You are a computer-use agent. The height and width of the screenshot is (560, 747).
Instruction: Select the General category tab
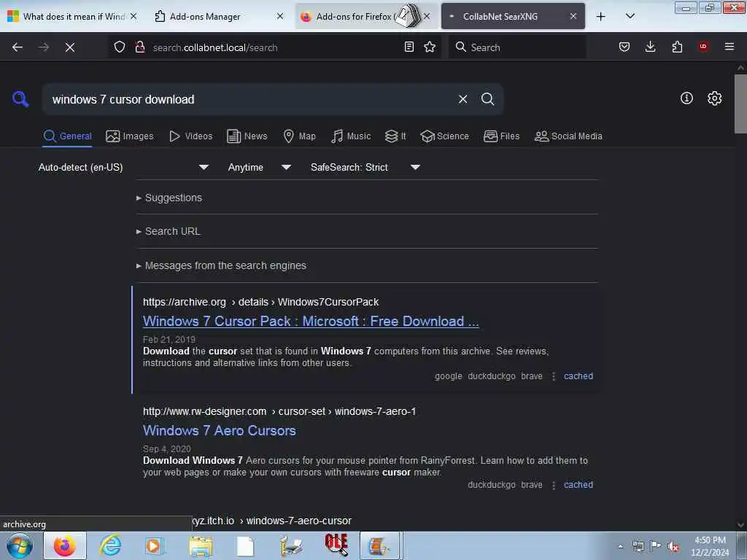67,136
